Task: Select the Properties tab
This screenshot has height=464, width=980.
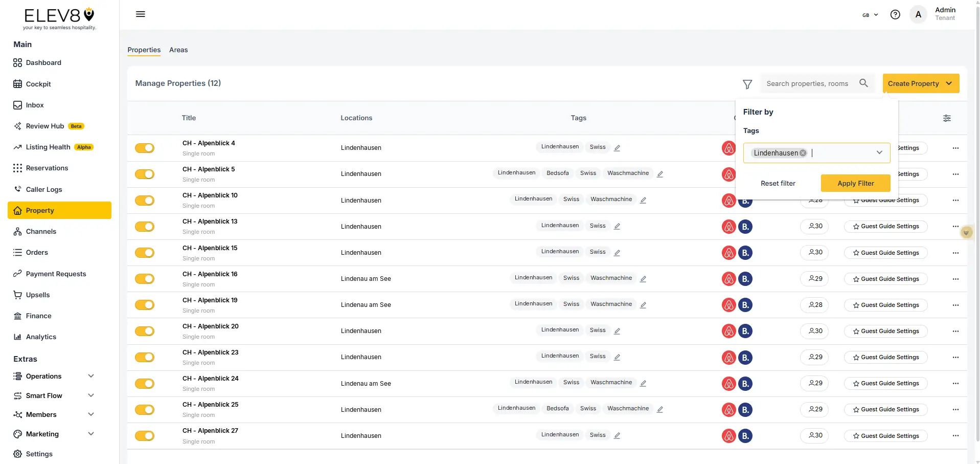Action: pos(144,50)
